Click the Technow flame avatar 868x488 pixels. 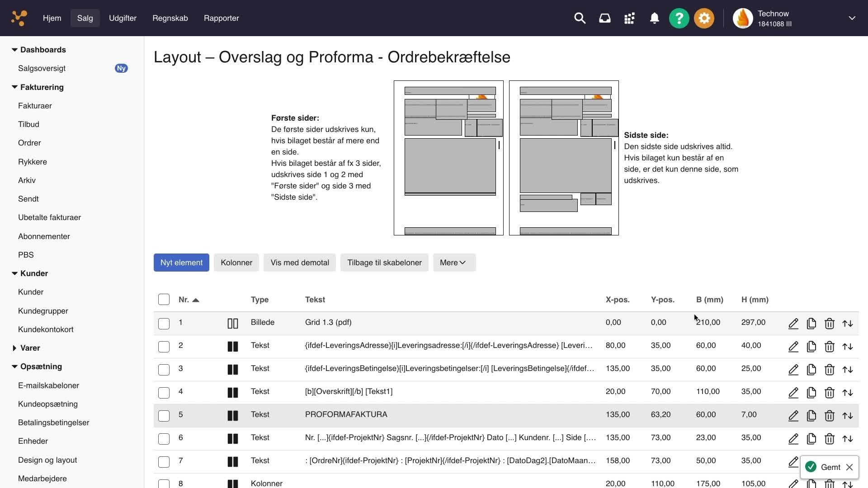pyautogui.click(x=742, y=18)
